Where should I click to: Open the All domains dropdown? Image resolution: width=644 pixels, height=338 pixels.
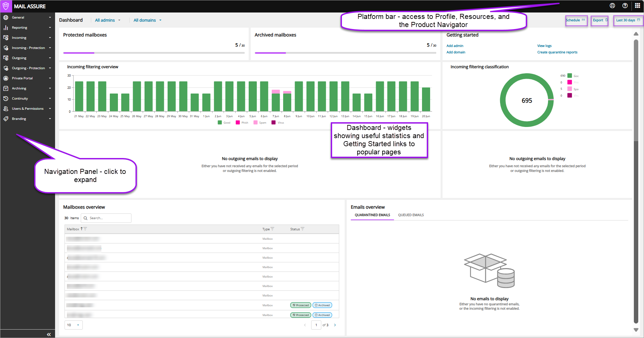coord(147,20)
